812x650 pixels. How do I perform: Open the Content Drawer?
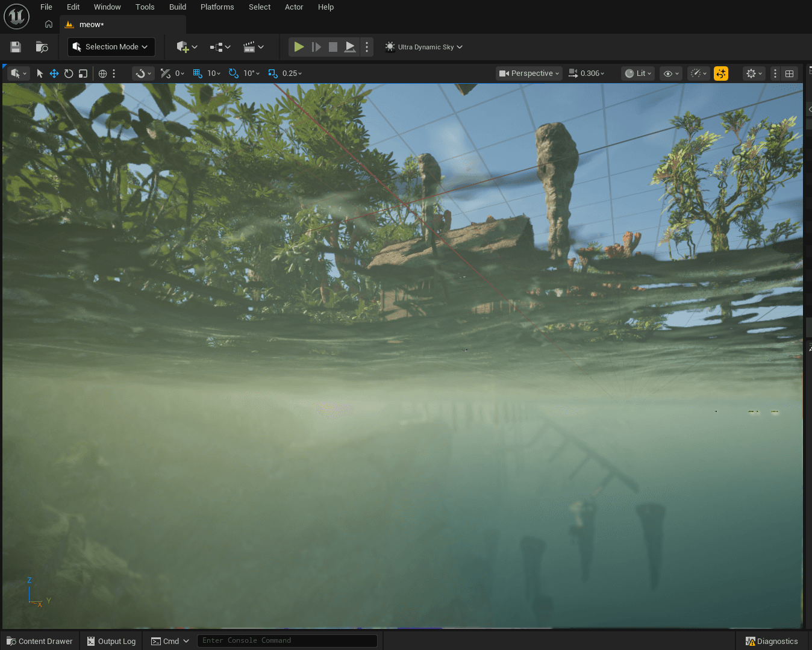40,641
